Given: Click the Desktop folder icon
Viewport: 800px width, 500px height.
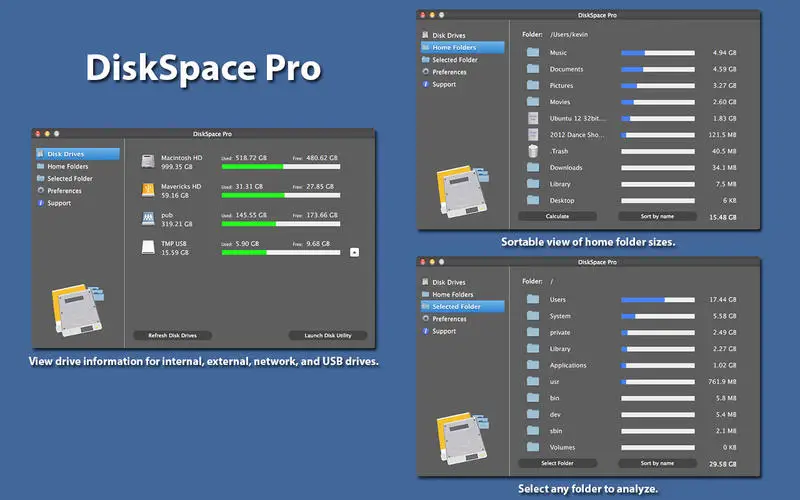Looking at the screenshot, I should click(x=533, y=199).
